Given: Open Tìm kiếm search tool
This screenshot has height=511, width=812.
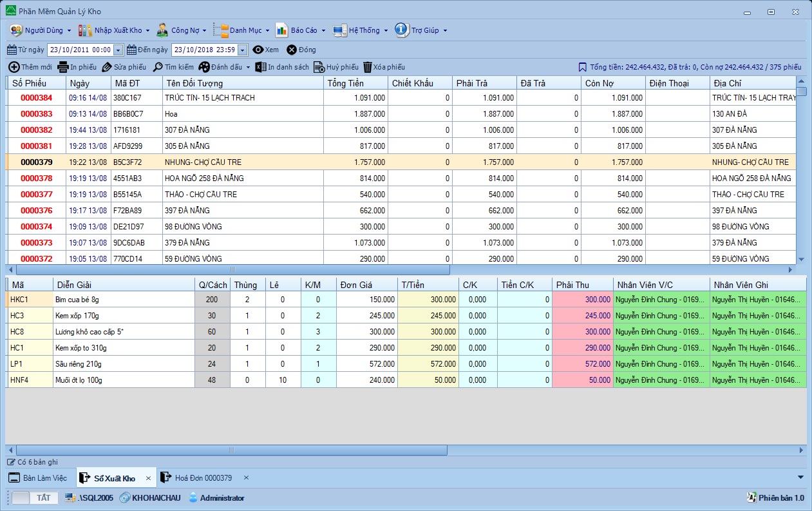Looking at the screenshot, I should [158, 67].
